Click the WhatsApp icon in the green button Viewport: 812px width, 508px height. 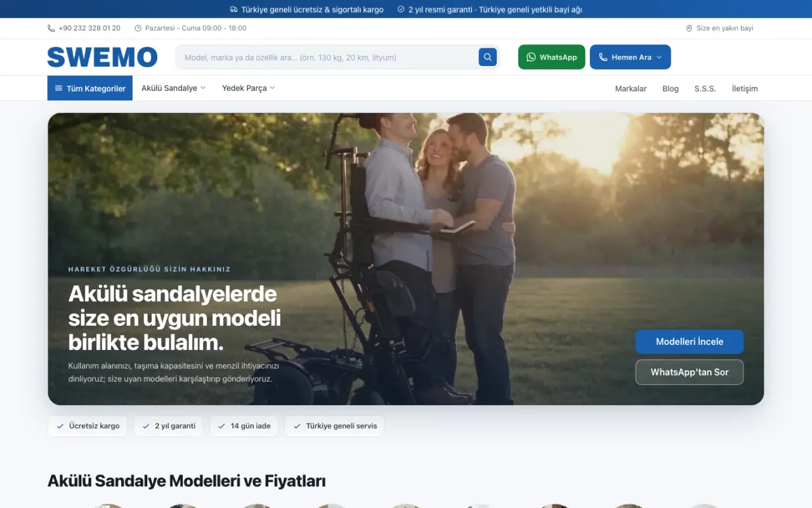(x=531, y=57)
